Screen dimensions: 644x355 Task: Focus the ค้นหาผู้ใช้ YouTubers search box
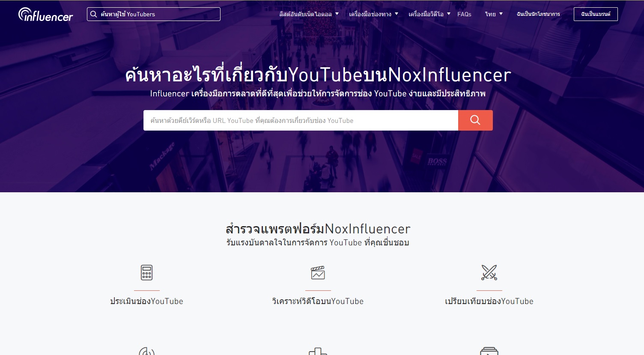point(158,14)
